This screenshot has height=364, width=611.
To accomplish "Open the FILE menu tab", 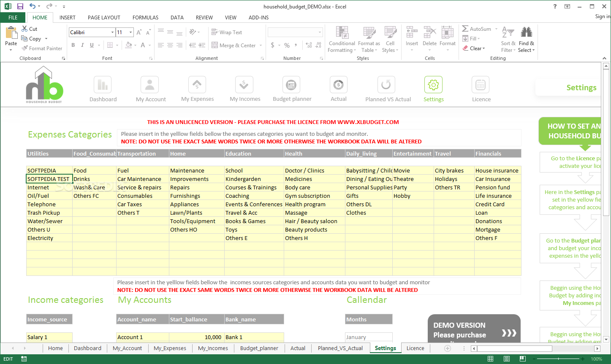I will click(x=13, y=18).
